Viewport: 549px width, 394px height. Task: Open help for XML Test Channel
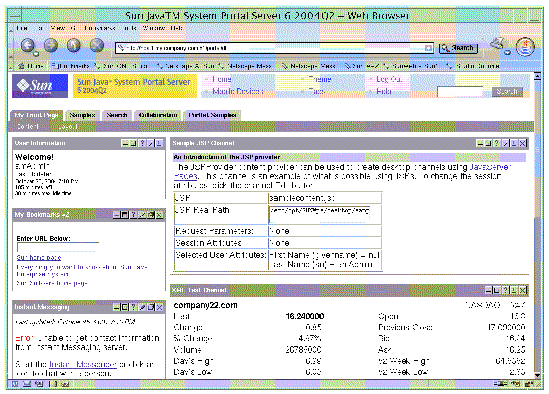coord(505,290)
